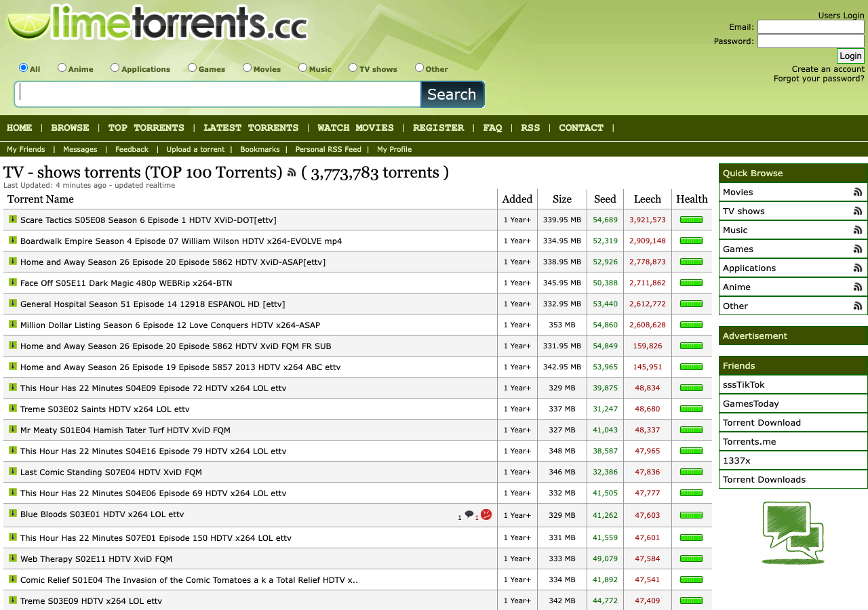Screen dimensions: 868x610
Task: Select the Anime search filter
Action: pos(62,67)
